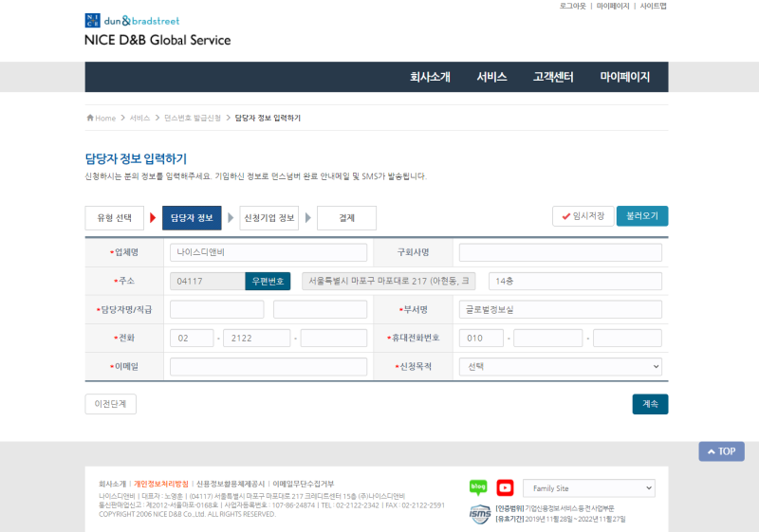Image resolution: width=759 pixels, height=532 pixels.
Task: Focus the phone field showing 2122
Action: (257, 338)
